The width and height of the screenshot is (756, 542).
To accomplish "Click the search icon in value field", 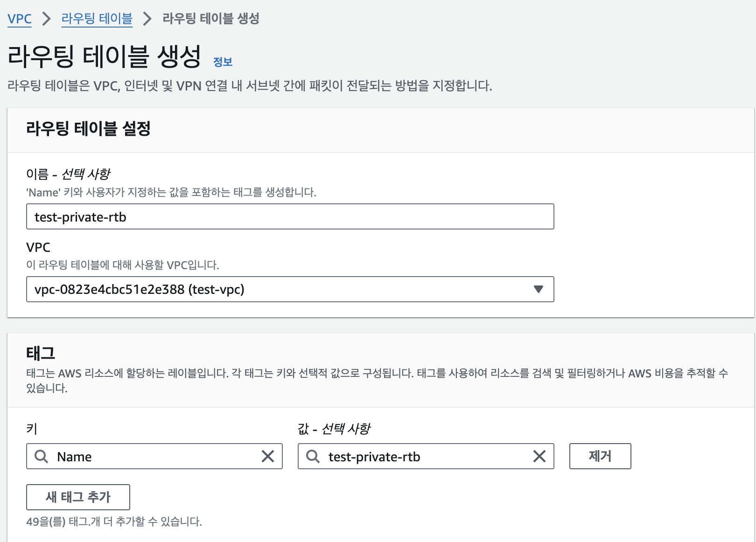I will click(x=313, y=456).
